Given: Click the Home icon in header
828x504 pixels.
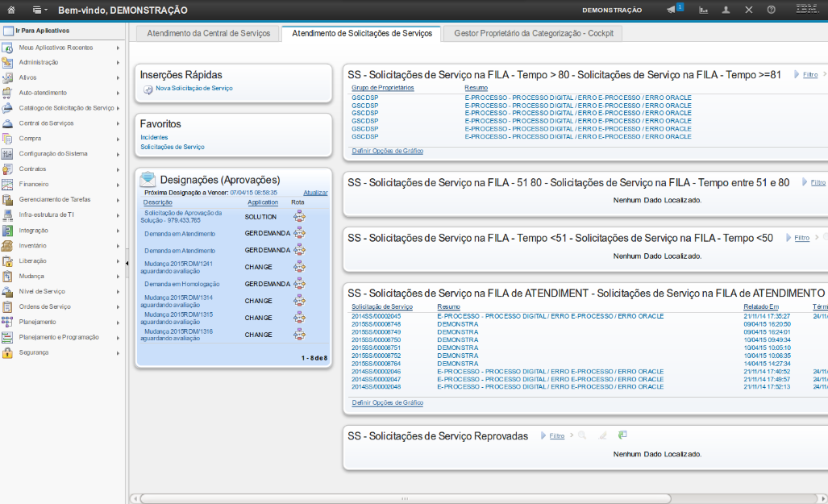Looking at the screenshot, I should coord(10,10).
